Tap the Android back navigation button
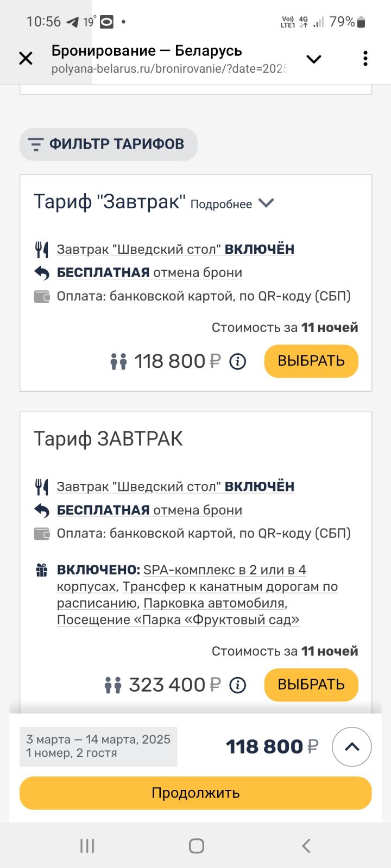This screenshot has width=391, height=868. (306, 845)
